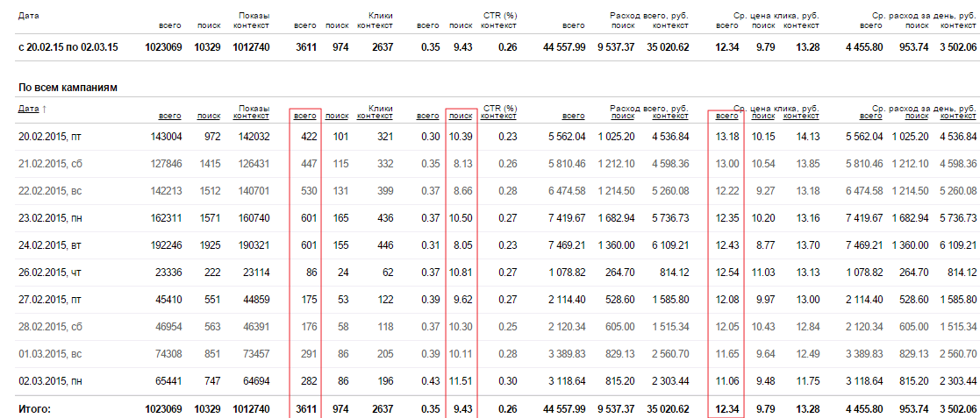The width and height of the screenshot is (980, 418).
Task: Sort by CTR поиск highlighted header
Action: (461, 116)
